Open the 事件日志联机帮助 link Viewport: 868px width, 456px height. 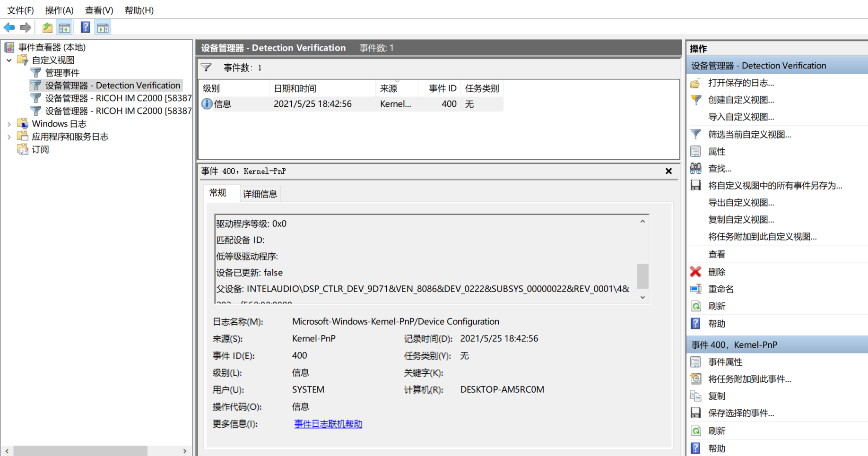tap(328, 424)
